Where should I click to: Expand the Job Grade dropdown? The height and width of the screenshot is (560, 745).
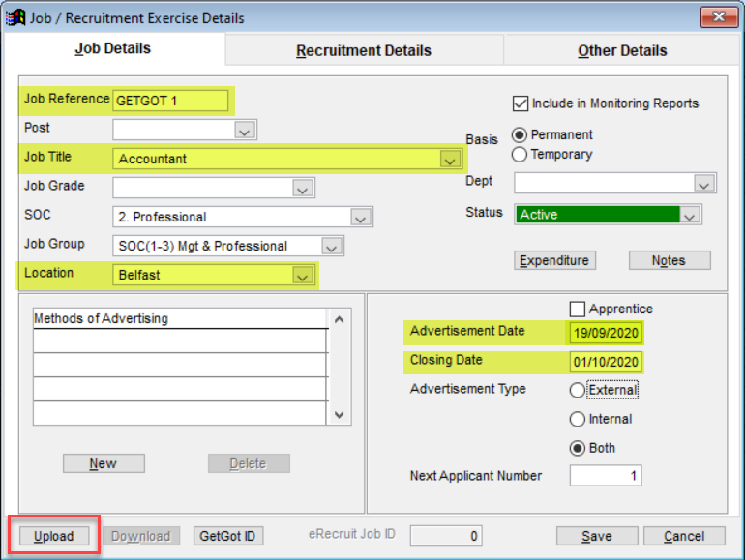303,188
